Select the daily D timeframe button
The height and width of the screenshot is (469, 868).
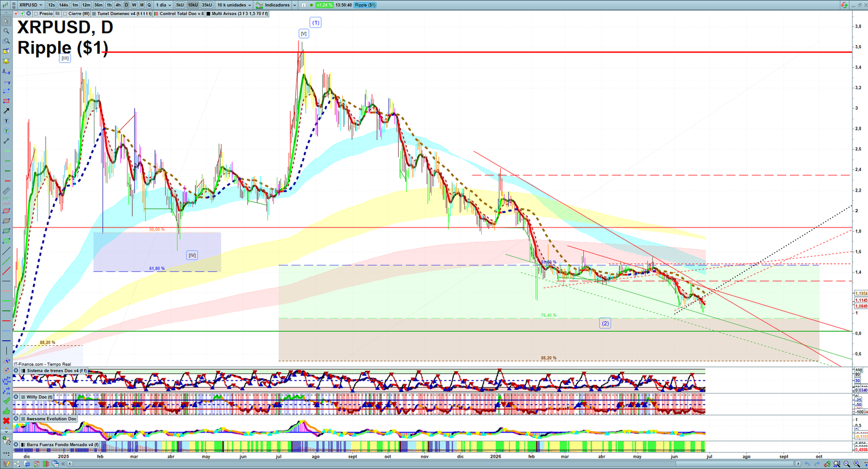pos(126,5)
